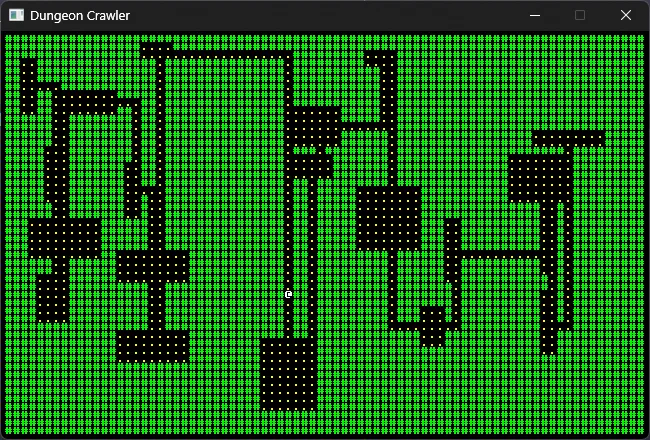This screenshot has height=440, width=650.
Task: Click the white @ player character
Action: pos(289,294)
